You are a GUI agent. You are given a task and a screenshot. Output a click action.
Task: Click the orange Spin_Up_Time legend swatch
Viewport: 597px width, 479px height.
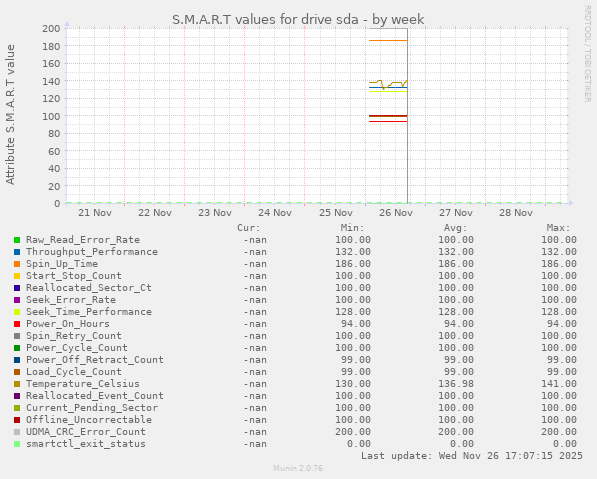pos(17,264)
